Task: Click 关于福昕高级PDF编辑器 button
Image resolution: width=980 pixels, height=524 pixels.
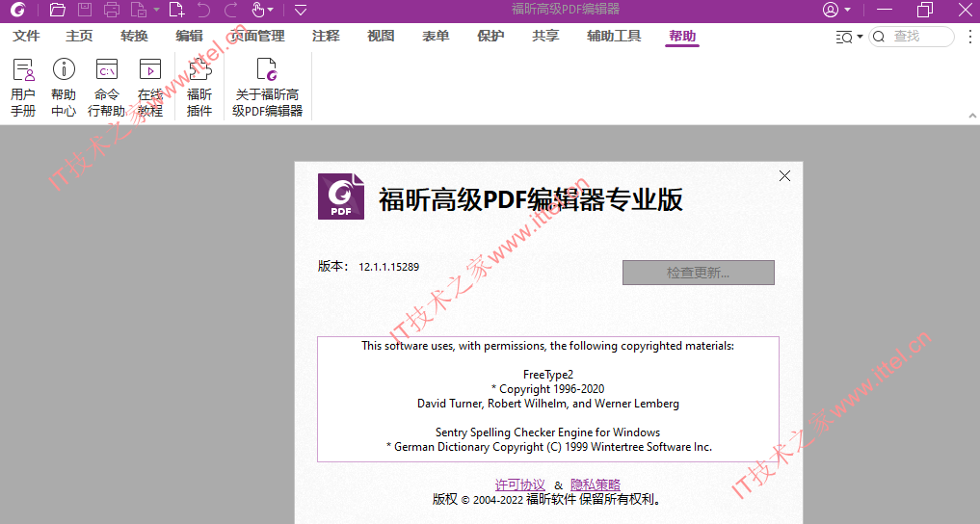Action: pyautogui.click(x=268, y=88)
